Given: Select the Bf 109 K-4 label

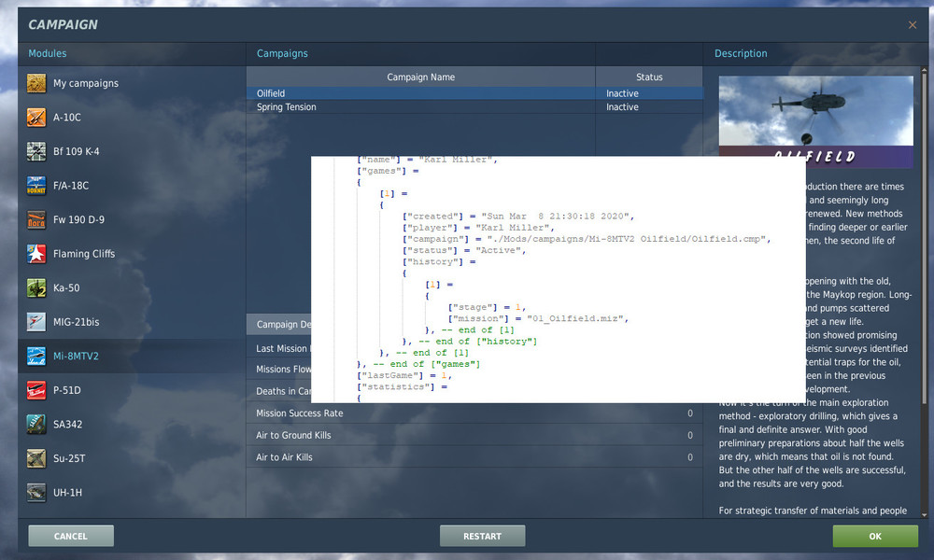Looking at the screenshot, I should pyautogui.click(x=77, y=151).
